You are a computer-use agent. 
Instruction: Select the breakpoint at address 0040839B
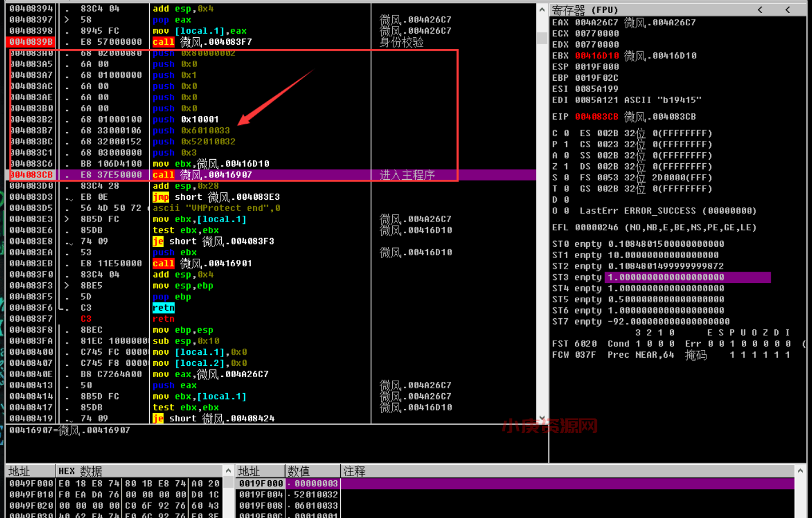[x=31, y=42]
